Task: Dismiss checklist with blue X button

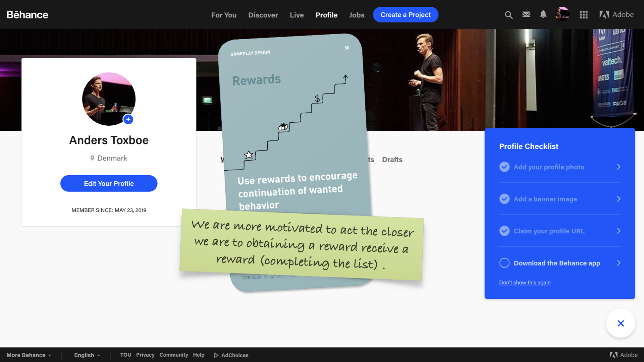Action: pyautogui.click(x=620, y=323)
